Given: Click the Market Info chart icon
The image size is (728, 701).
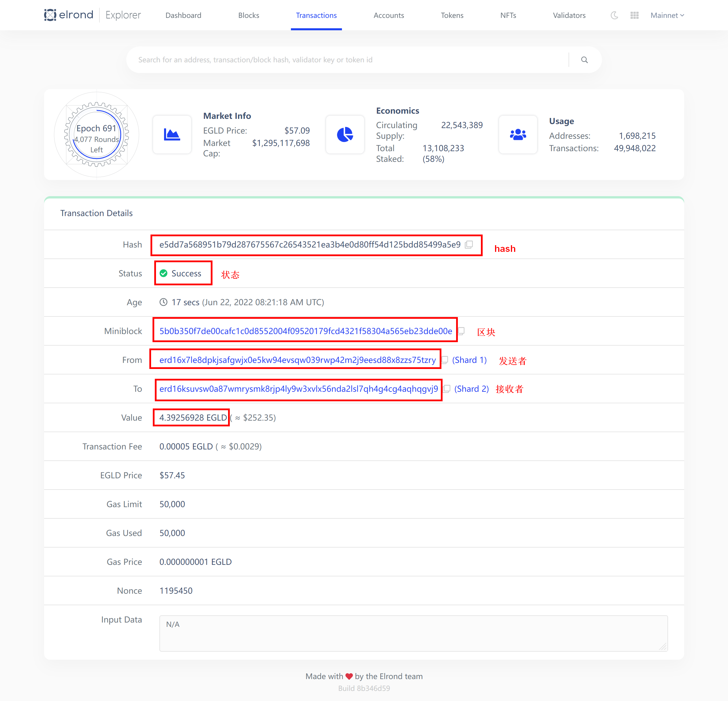Looking at the screenshot, I should [172, 134].
